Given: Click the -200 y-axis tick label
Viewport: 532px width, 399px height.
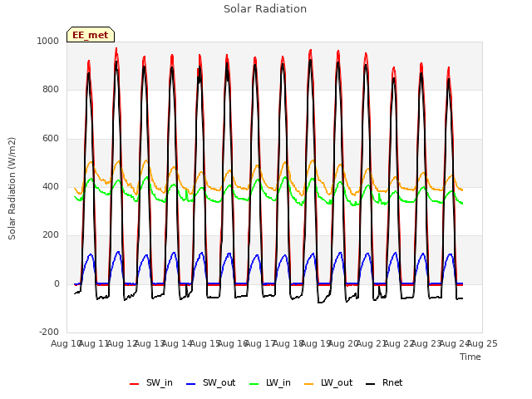Looking at the screenshot, I should click(49, 332).
